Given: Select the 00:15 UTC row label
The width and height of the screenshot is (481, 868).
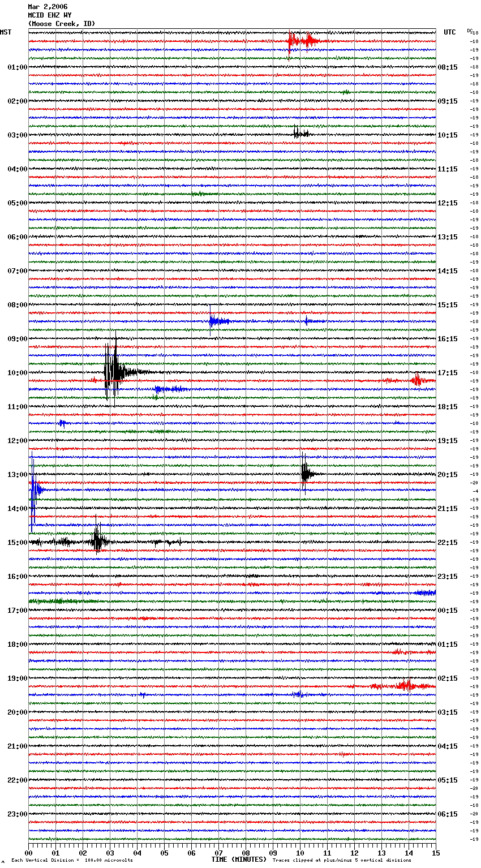Looking at the screenshot, I should 448,611.
